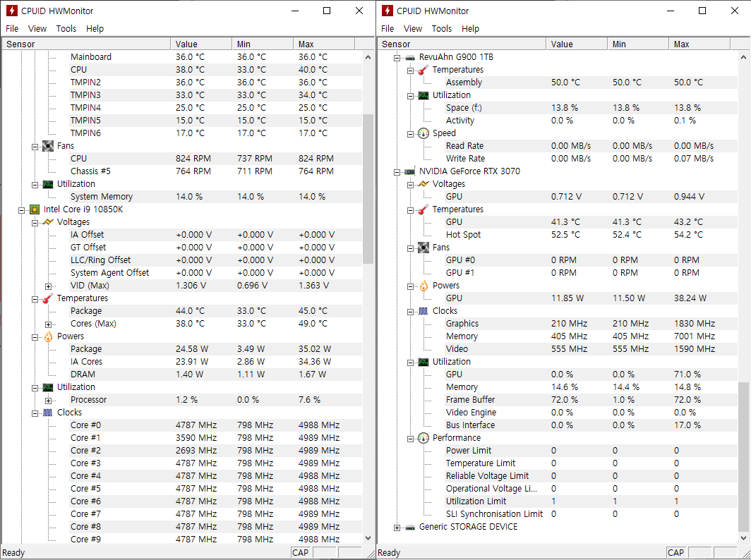Click the Intel Core i9 10850K chip icon
This screenshot has width=751, height=560.
tap(35, 209)
